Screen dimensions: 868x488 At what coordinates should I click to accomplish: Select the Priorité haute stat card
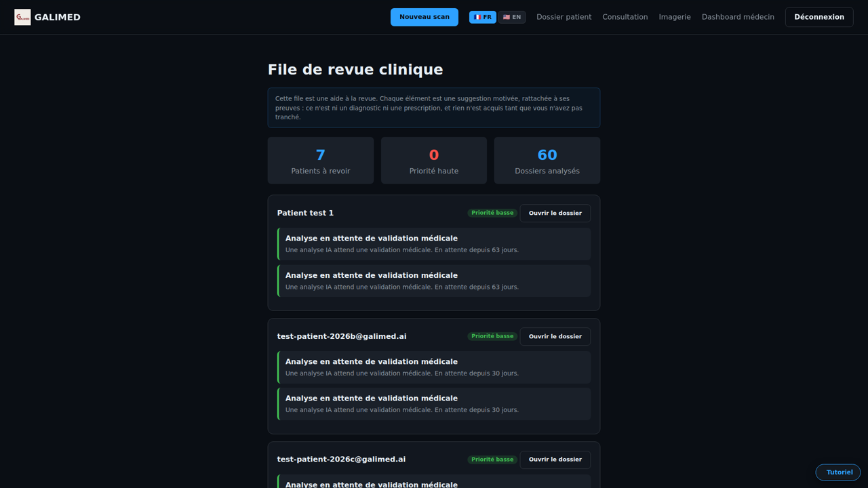pyautogui.click(x=434, y=161)
